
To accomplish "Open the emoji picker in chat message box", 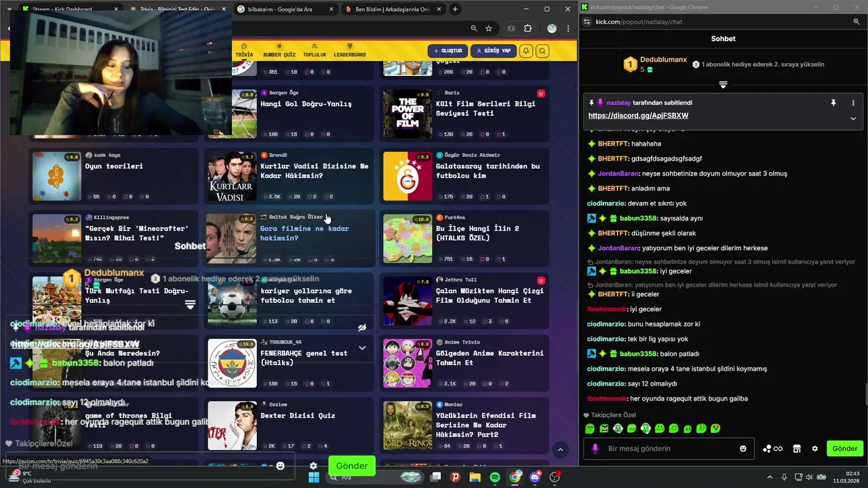I will [x=743, y=449].
